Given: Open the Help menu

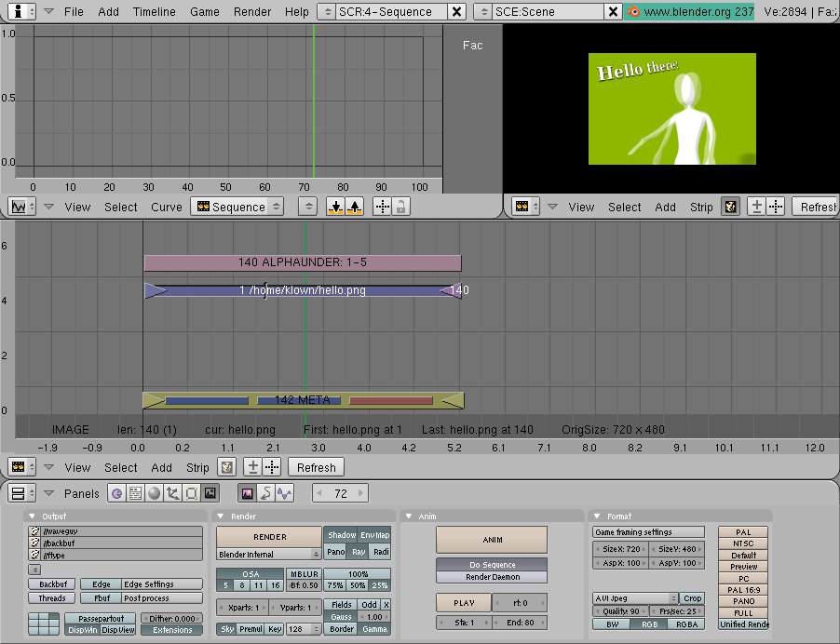Looking at the screenshot, I should pos(296,12).
